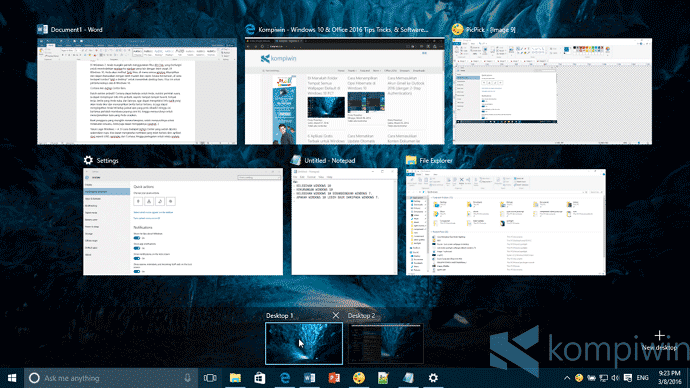Switch to the Desktop 2 thumbnail

point(386,344)
